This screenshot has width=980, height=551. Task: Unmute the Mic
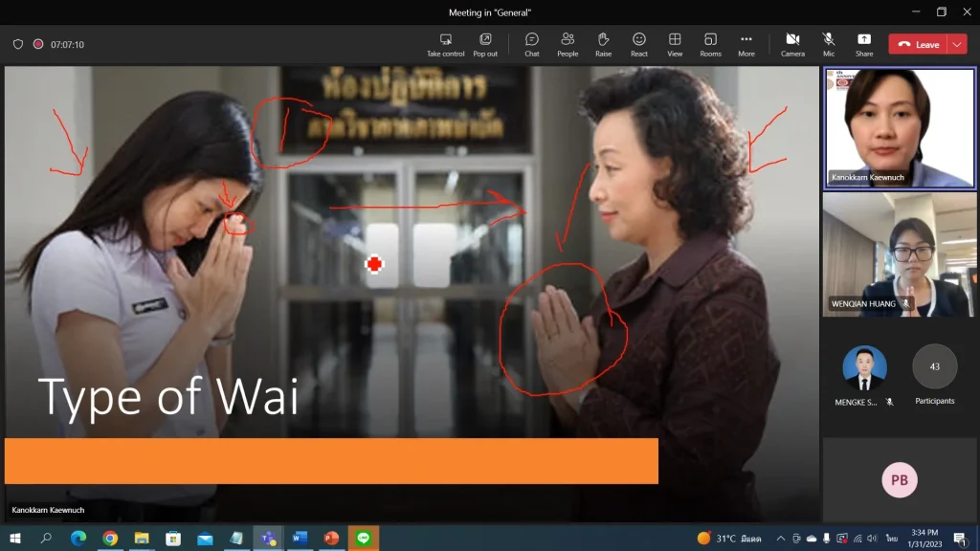point(829,44)
